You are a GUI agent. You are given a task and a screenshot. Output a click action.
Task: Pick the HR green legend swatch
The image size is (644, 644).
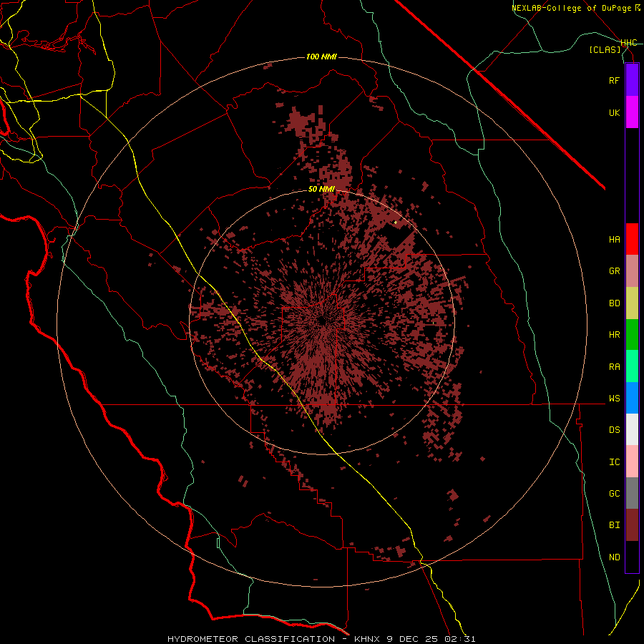632,335
